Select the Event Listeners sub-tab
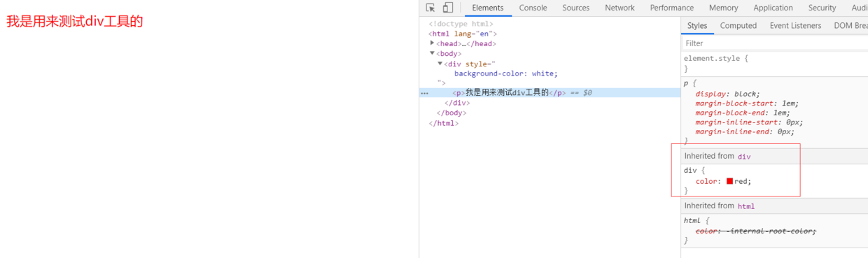868x258 pixels. (795, 25)
